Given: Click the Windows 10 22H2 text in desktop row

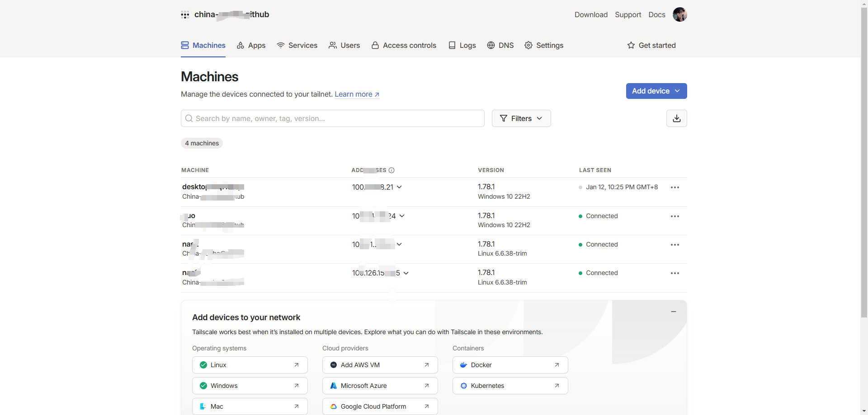Looking at the screenshot, I should 504,196.
